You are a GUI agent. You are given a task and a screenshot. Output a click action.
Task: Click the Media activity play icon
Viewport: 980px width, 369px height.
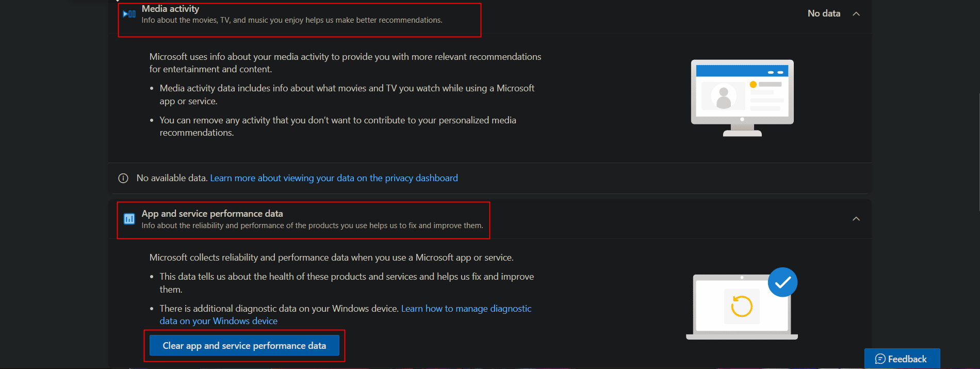(129, 14)
